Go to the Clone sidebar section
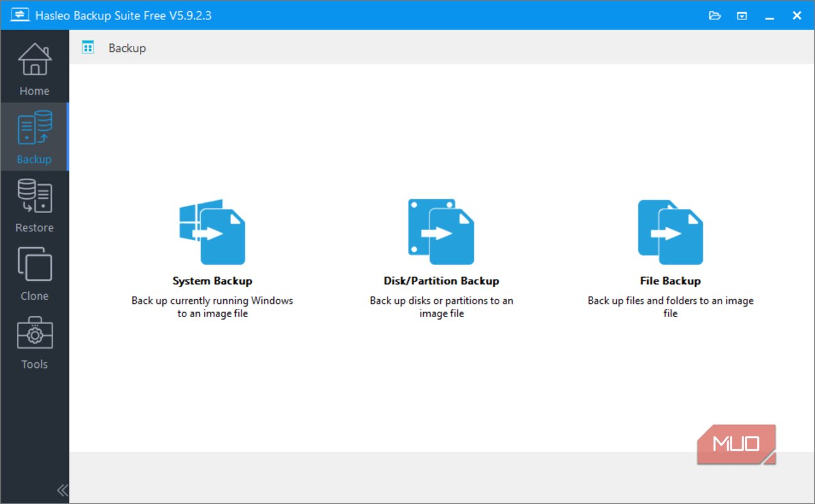 pos(34,273)
